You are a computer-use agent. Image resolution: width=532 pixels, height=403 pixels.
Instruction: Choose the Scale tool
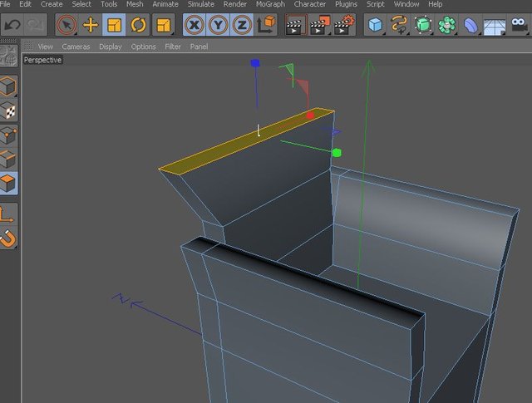click(x=114, y=25)
